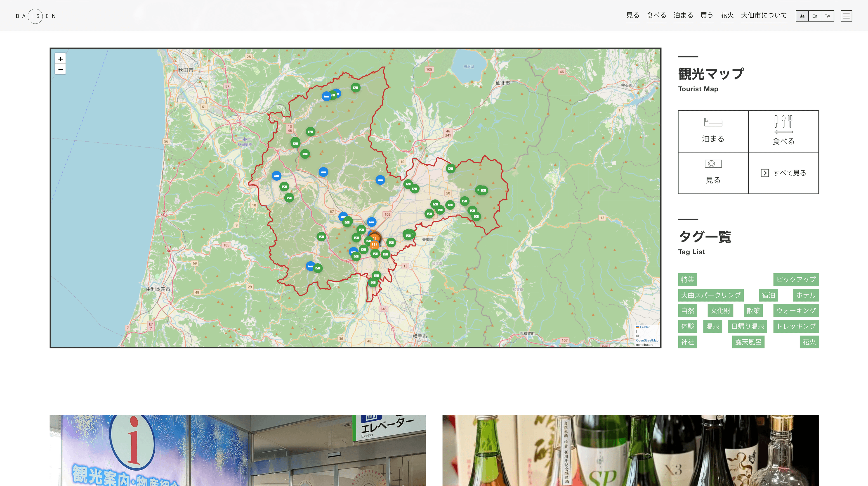This screenshot has height=486, width=868.
Task: Select the 神社 tag
Action: 687,342
